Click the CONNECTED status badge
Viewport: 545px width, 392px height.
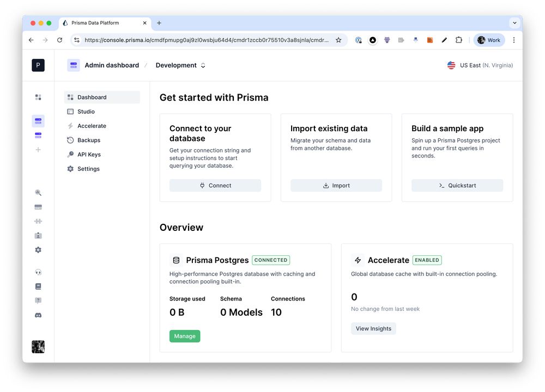[x=271, y=260]
